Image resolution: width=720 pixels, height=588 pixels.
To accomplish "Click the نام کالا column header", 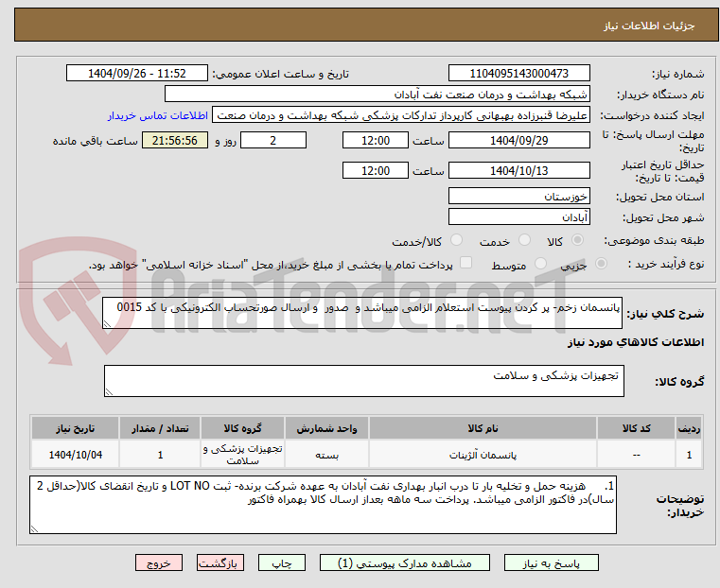I will [483, 428].
